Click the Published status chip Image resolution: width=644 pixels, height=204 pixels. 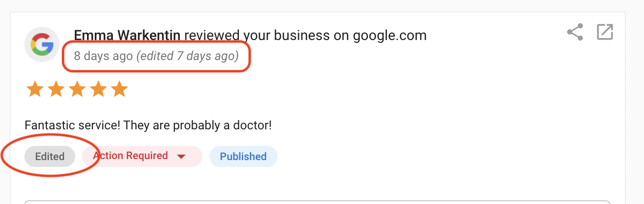243,156
